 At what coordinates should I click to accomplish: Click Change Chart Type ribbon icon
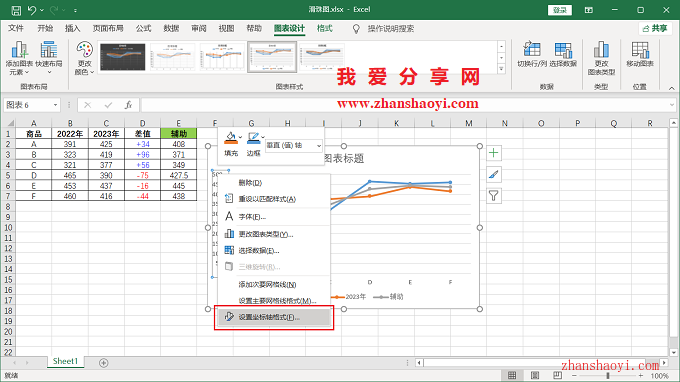pyautogui.click(x=601, y=58)
